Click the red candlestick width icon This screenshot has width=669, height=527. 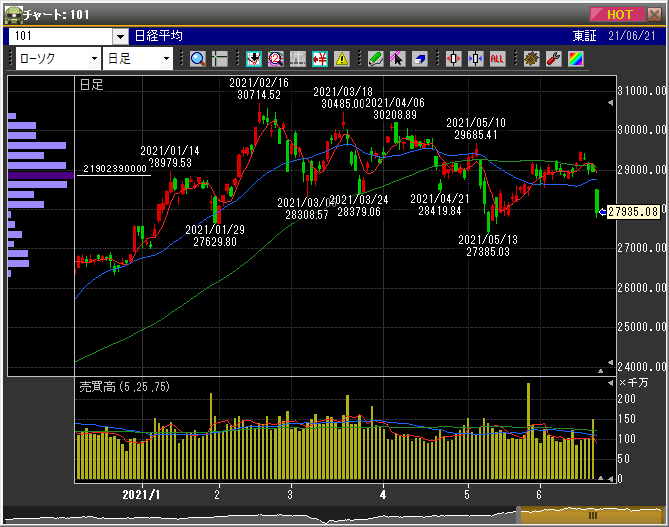click(x=453, y=58)
